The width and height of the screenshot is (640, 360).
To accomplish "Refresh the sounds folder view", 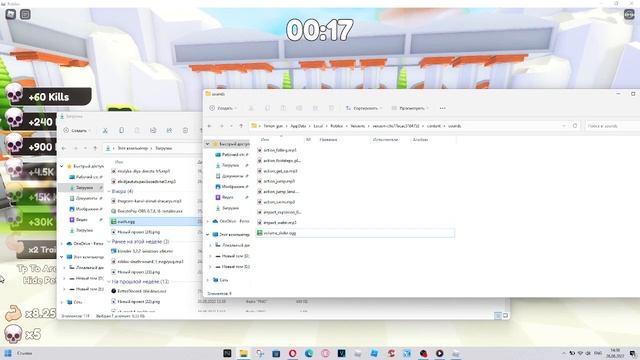I will point(575,126).
